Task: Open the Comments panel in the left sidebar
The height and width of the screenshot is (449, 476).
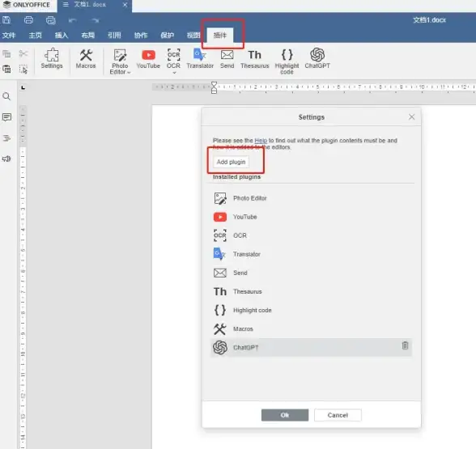Action: pyautogui.click(x=6, y=117)
